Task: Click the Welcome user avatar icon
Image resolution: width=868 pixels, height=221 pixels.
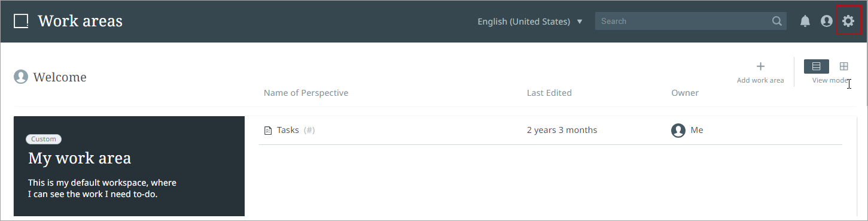Action: 21,77
